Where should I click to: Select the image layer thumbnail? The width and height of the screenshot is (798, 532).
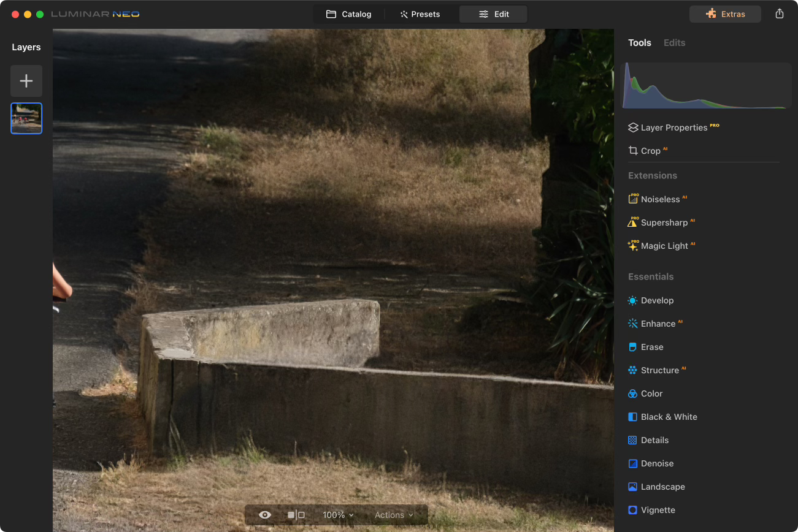(26, 118)
